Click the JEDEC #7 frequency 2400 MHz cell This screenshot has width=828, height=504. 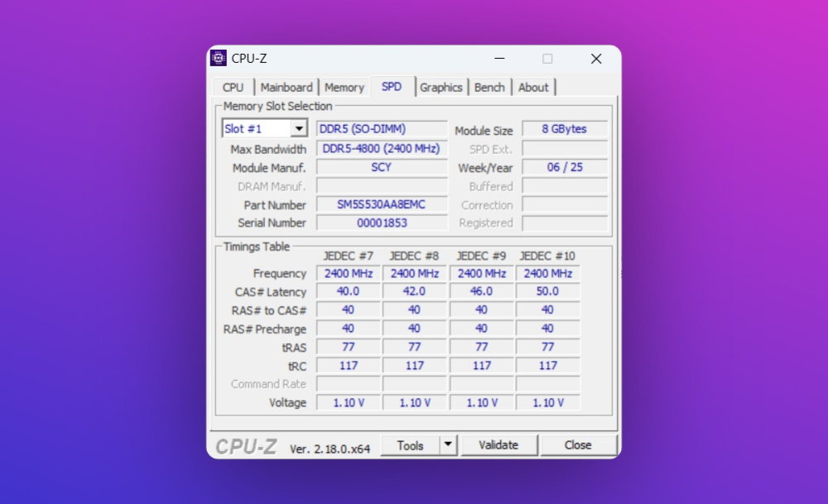(x=348, y=273)
